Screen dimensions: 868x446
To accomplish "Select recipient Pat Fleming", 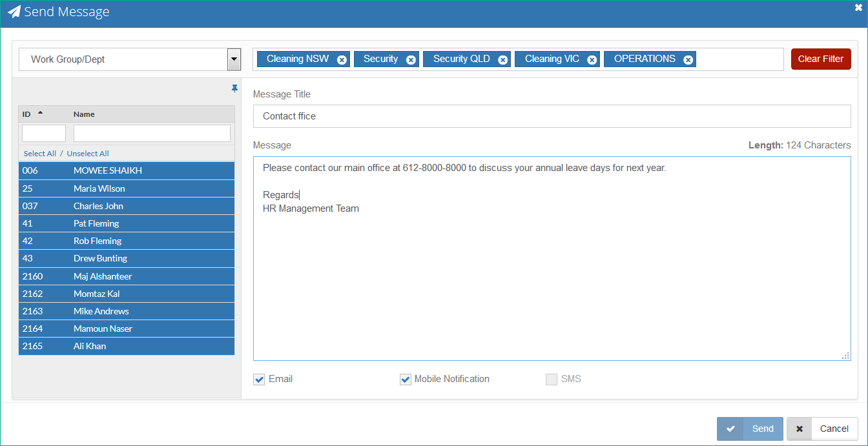I will click(x=127, y=223).
